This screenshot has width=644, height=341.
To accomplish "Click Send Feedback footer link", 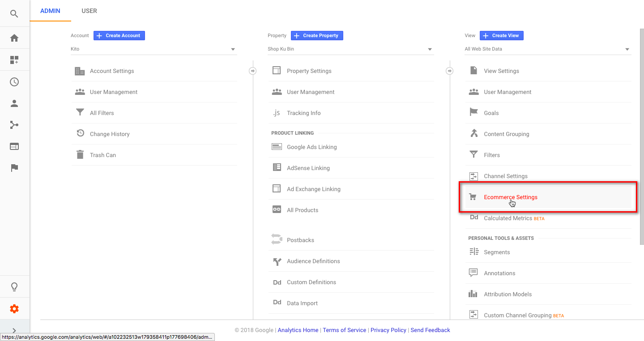I will point(430,330).
